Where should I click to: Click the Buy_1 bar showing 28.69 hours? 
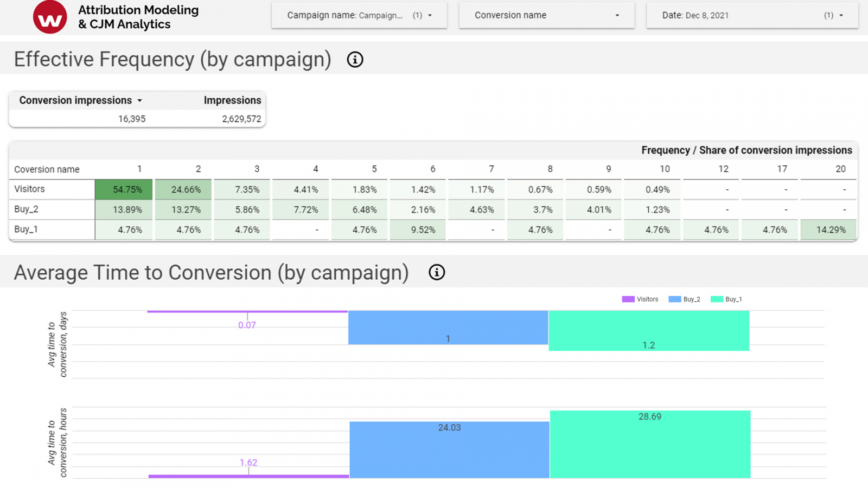click(x=650, y=445)
